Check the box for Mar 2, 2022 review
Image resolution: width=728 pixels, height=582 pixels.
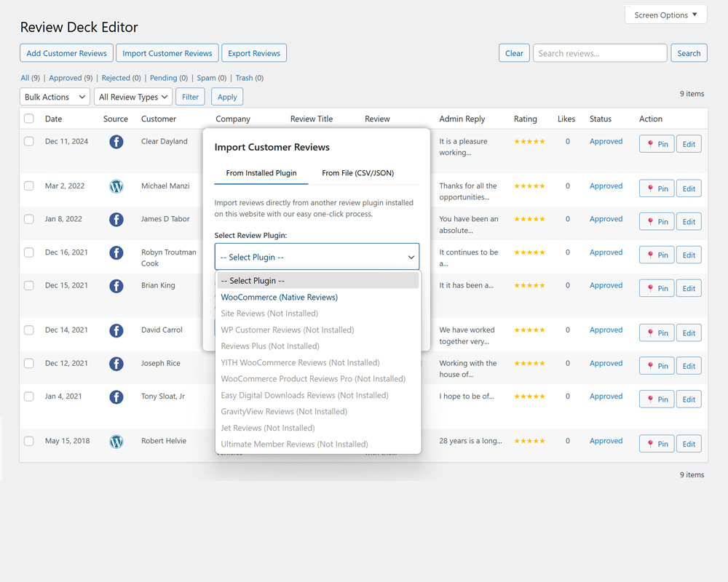(29, 186)
